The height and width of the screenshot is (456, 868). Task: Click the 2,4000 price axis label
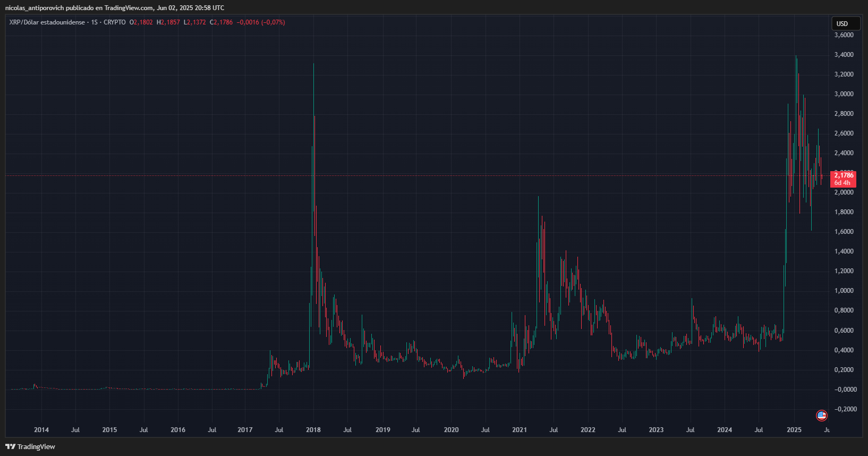click(844, 153)
